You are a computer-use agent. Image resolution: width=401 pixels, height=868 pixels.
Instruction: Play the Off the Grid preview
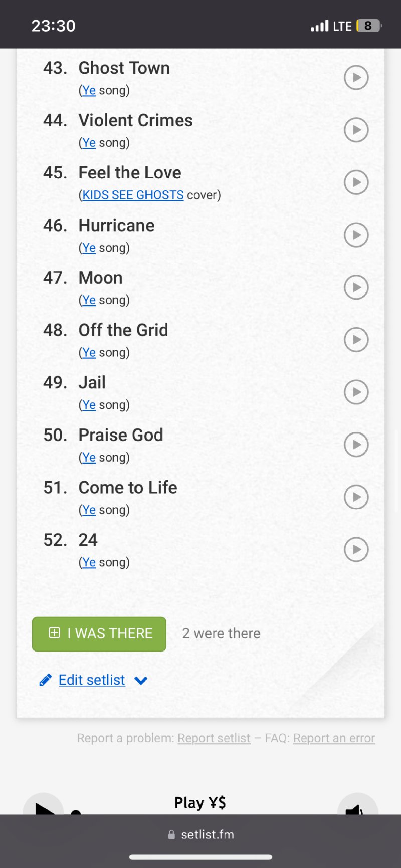(356, 339)
